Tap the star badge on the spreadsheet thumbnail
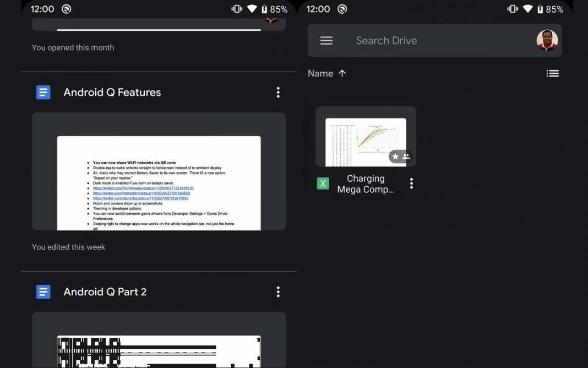 [x=395, y=156]
